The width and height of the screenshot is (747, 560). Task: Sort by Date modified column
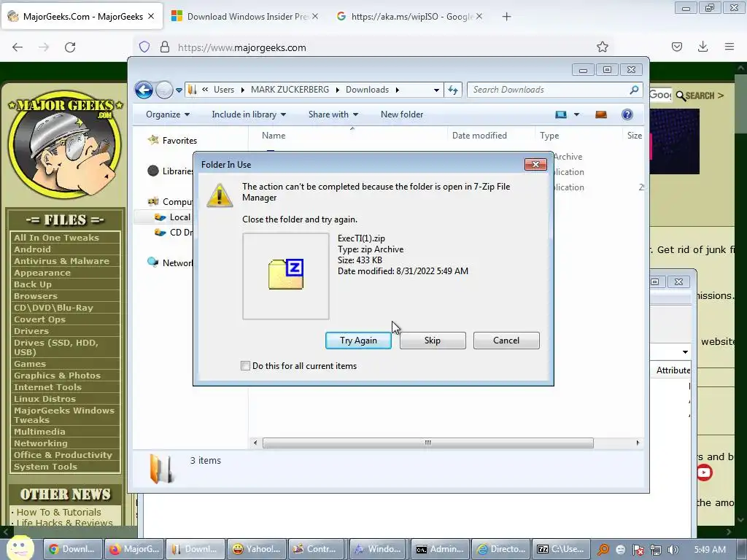(x=479, y=135)
